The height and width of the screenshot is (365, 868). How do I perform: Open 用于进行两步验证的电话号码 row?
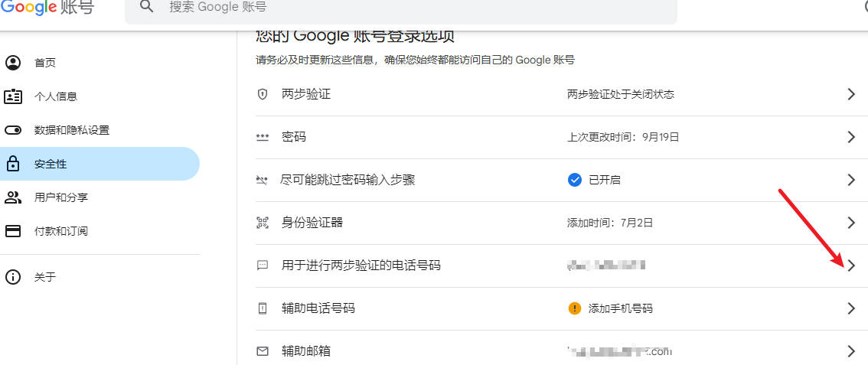click(x=561, y=266)
